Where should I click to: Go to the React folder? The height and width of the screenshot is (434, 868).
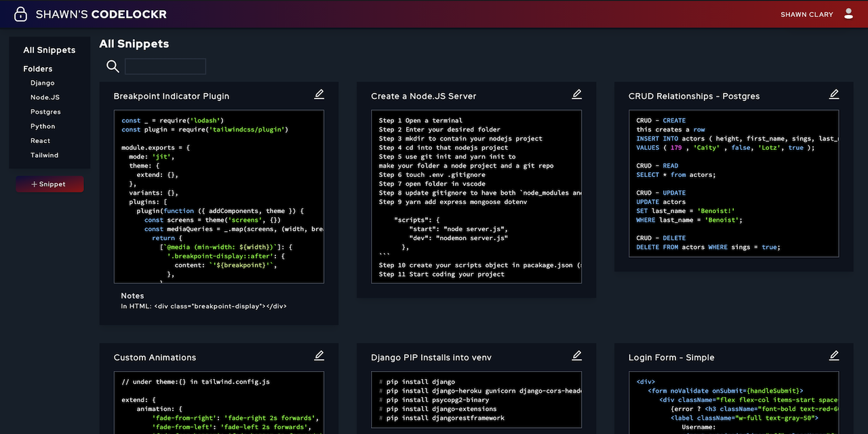tap(40, 141)
